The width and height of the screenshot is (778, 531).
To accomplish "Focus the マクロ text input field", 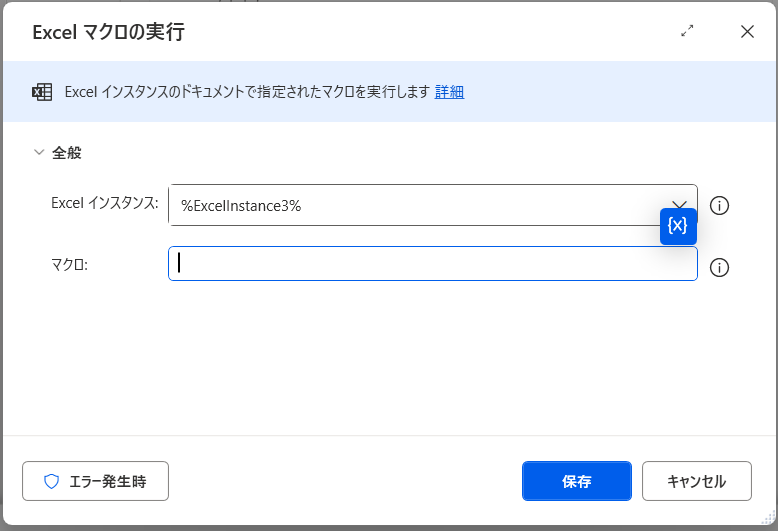I will coord(432,264).
